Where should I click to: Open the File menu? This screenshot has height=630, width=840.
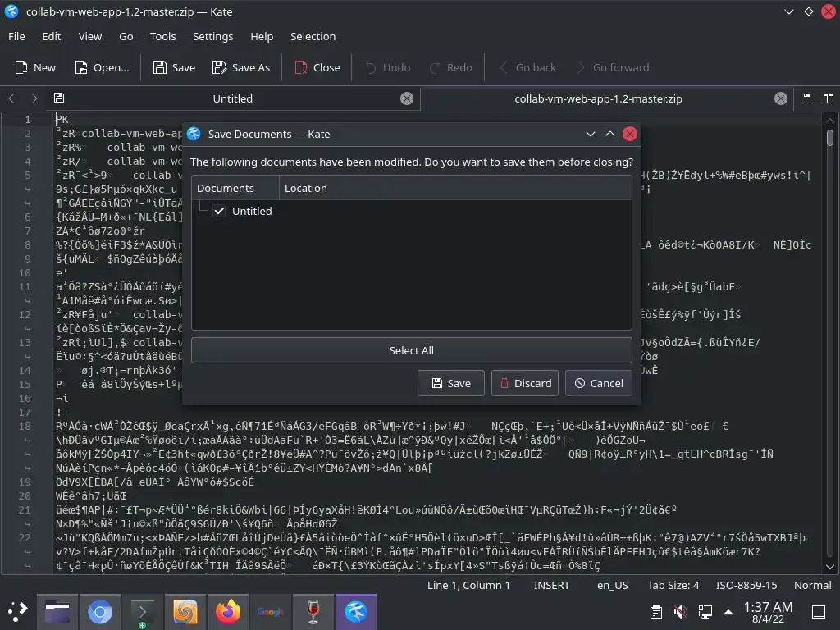[x=16, y=36]
